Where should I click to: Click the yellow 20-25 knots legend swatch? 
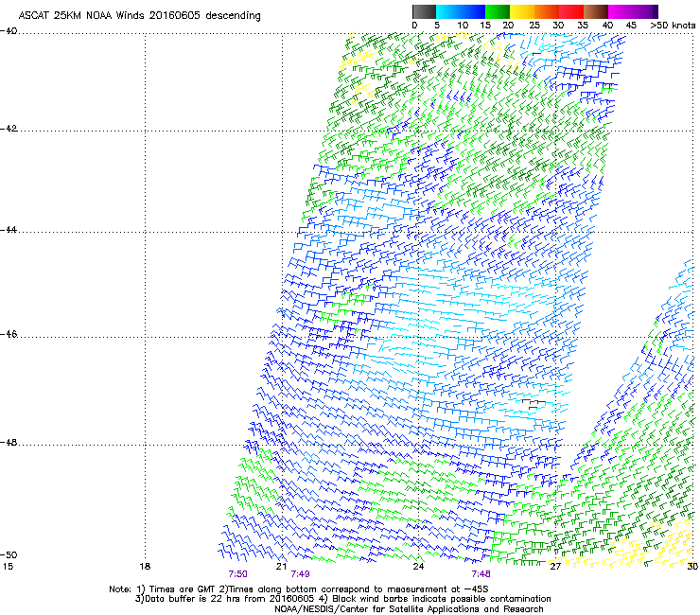[522, 11]
